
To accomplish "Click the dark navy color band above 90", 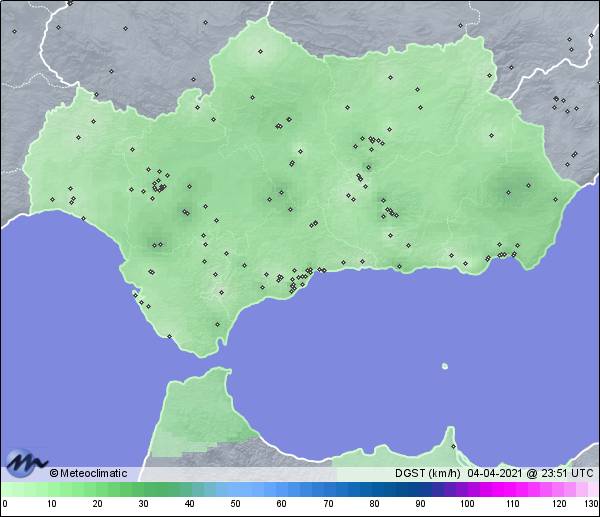I will 420,489.
